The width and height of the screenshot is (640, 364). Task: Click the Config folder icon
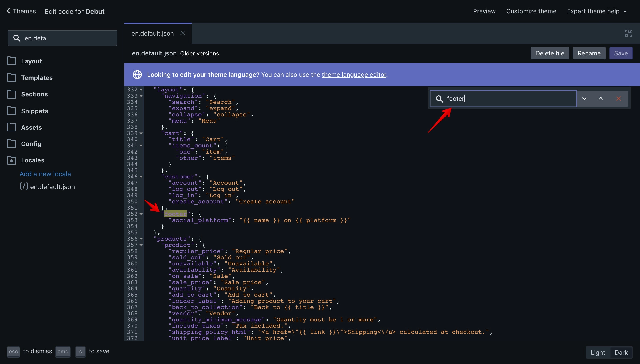tap(12, 144)
